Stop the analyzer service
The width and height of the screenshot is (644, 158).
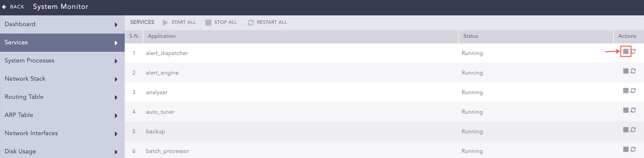click(x=625, y=91)
